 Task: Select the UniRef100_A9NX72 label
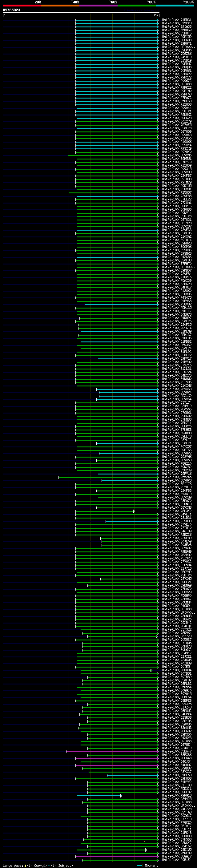coord(176,78)
